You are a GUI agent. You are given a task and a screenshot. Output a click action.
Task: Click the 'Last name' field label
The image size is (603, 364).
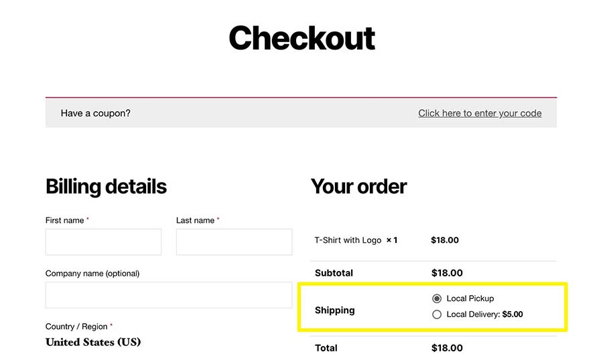tap(195, 220)
